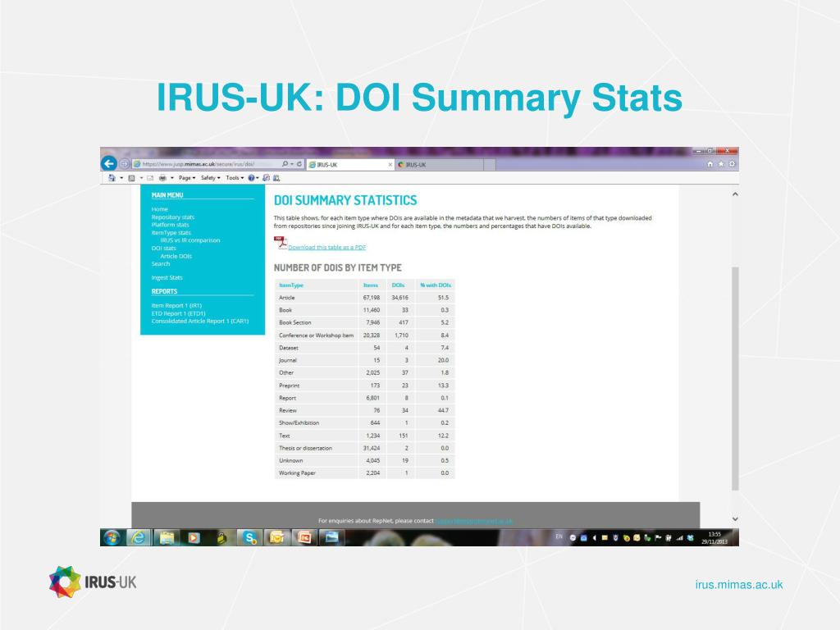Screen dimensions: 840x630
Task: Click the Print icon in command bar
Action: pyautogui.click(x=162, y=178)
